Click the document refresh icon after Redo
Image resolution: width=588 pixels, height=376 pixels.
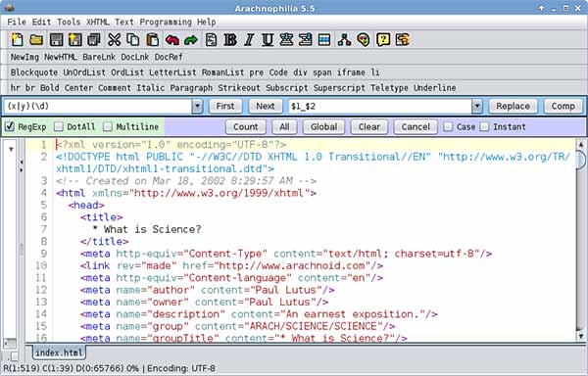pos(211,40)
